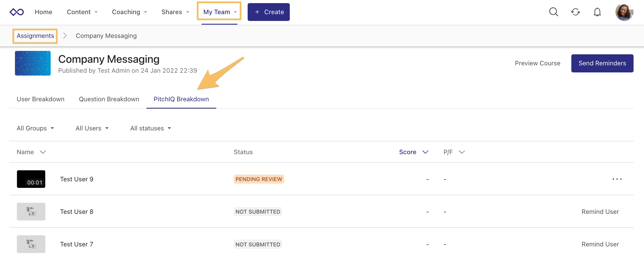This screenshot has height=258, width=644.
Task: Expand the All Groups filter
Action: (x=35, y=128)
